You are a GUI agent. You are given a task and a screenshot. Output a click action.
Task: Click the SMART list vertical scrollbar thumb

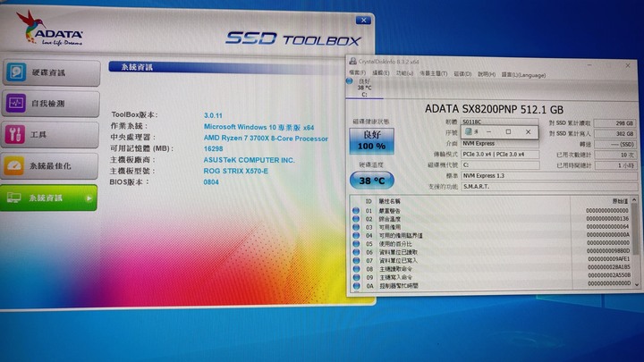point(635,230)
